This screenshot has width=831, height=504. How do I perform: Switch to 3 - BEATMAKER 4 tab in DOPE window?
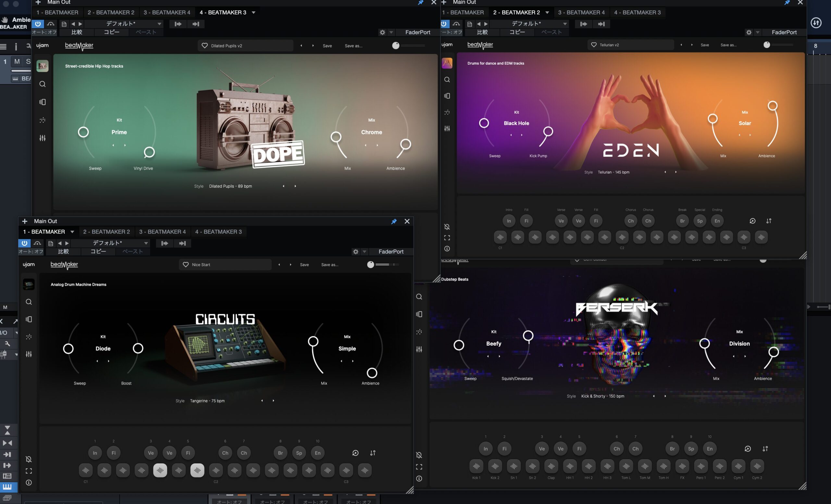(x=167, y=12)
